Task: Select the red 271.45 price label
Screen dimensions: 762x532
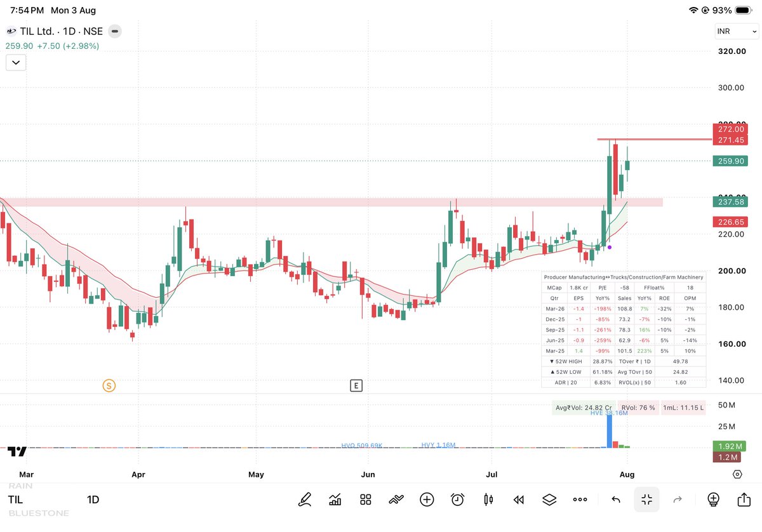Action: pyautogui.click(x=731, y=140)
